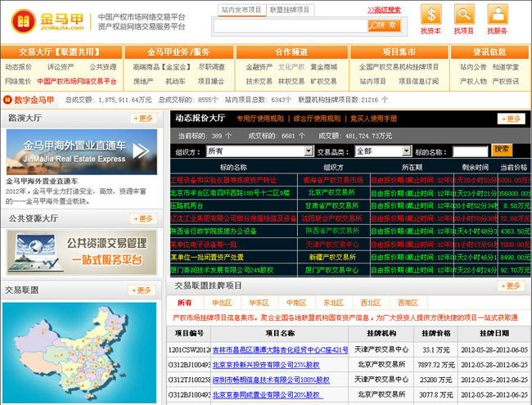Click the 标的名称 text input field

[x=469, y=151]
